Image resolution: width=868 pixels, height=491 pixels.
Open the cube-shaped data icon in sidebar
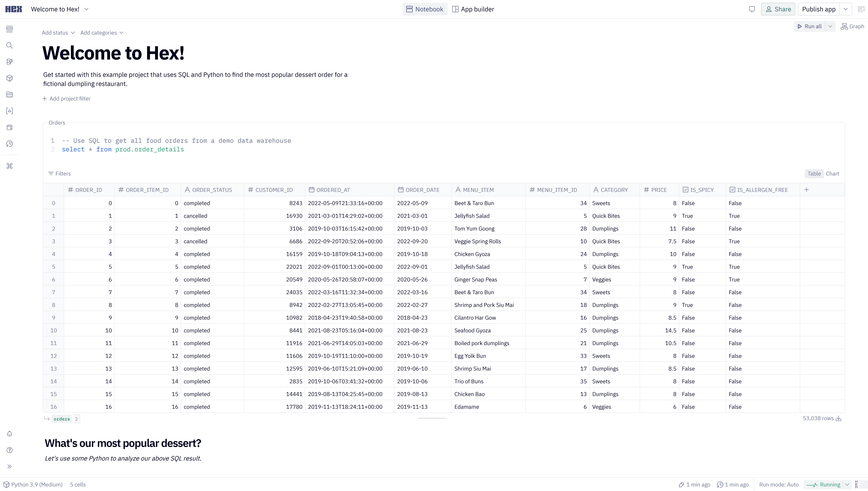point(9,78)
